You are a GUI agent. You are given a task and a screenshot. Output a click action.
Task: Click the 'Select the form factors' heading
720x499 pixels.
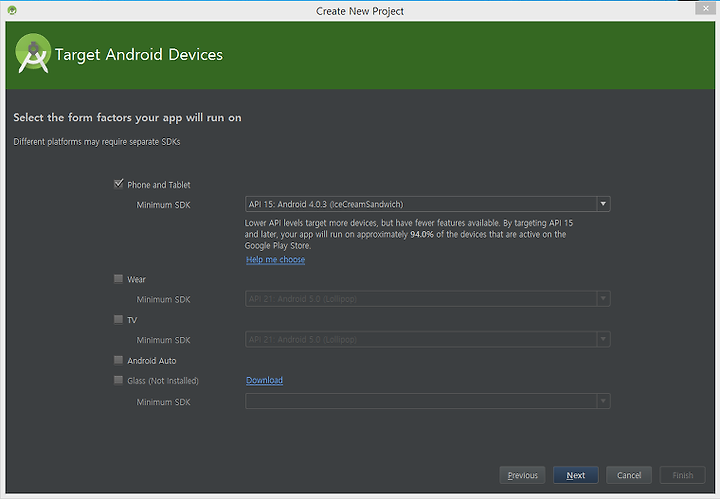coord(127,118)
